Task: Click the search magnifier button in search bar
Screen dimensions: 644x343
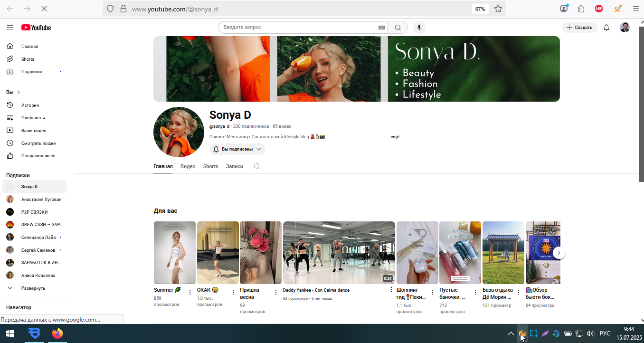Action: click(398, 28)
